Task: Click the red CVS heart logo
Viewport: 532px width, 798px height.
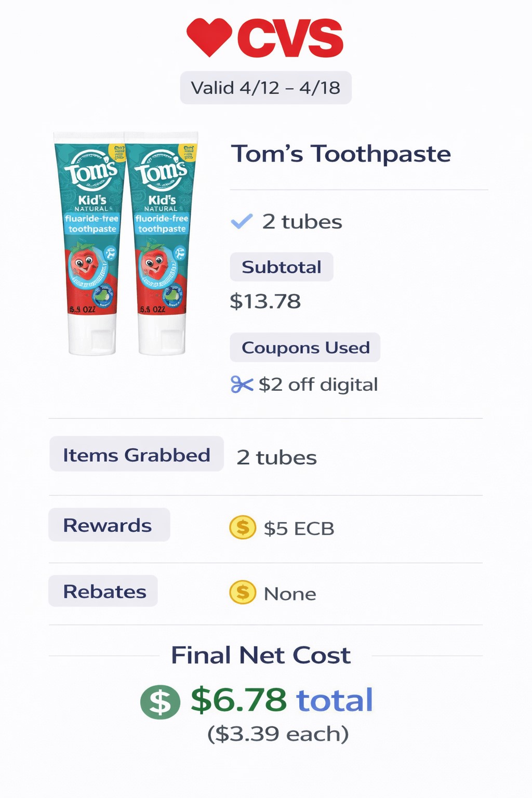Action: pyautogui.click(x=209, y=36)
